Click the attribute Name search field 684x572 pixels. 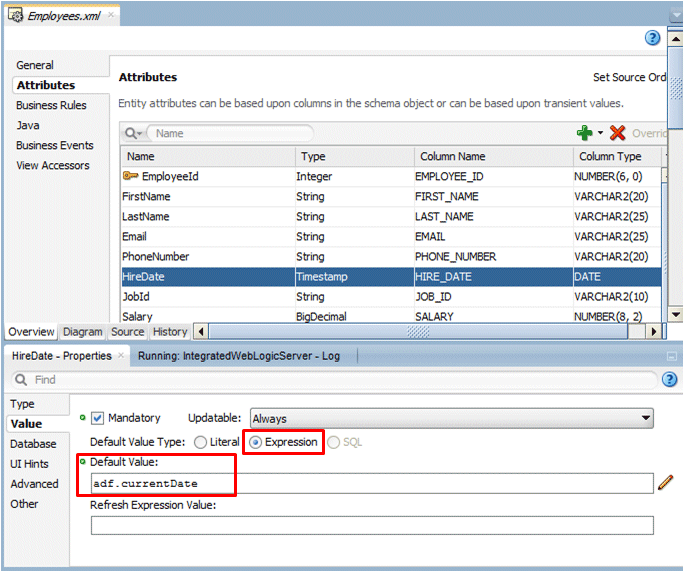tap(230, 133)
